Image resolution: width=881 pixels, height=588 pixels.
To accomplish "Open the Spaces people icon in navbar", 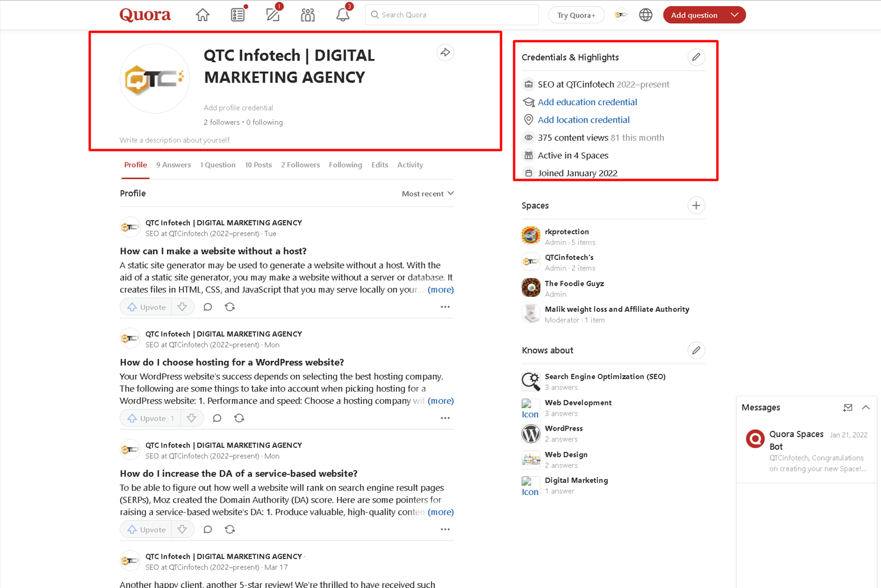I will [308, 15].
